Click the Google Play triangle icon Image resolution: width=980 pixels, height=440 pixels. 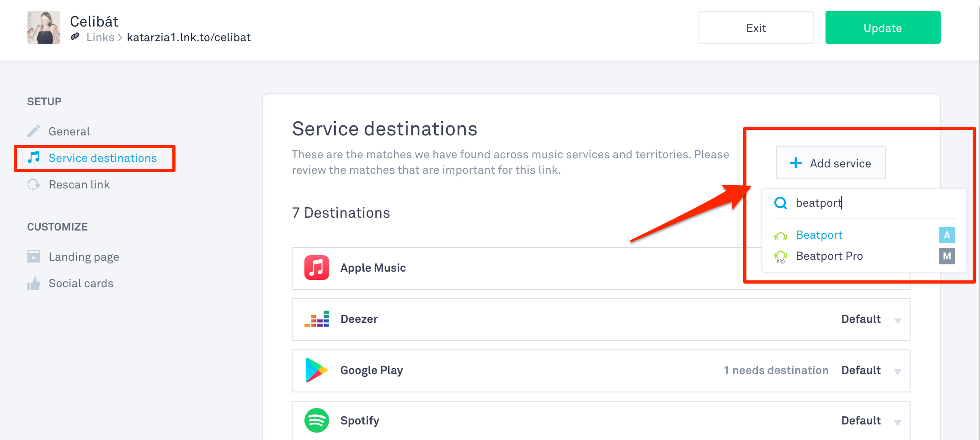point(316,370)
